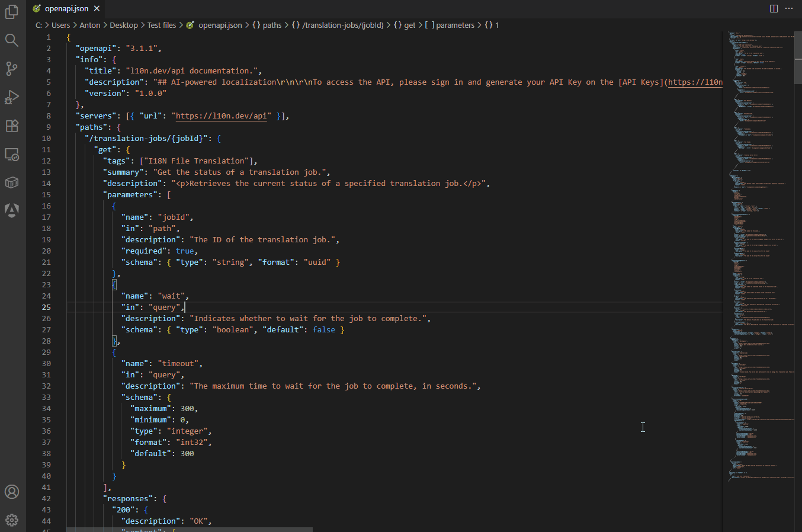Screen dimensions: 802x532
Task: Open the Manage gear menu
Action: tap(12, 520)
